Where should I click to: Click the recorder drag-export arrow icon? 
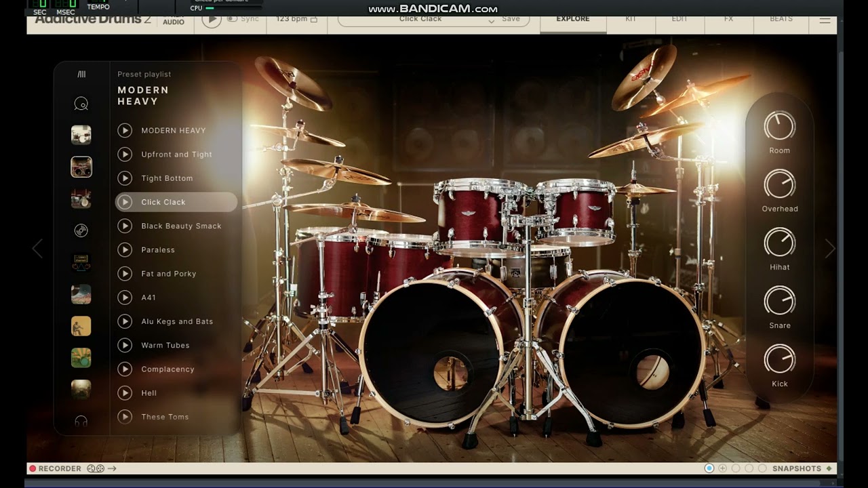click(x=112, y=468)
